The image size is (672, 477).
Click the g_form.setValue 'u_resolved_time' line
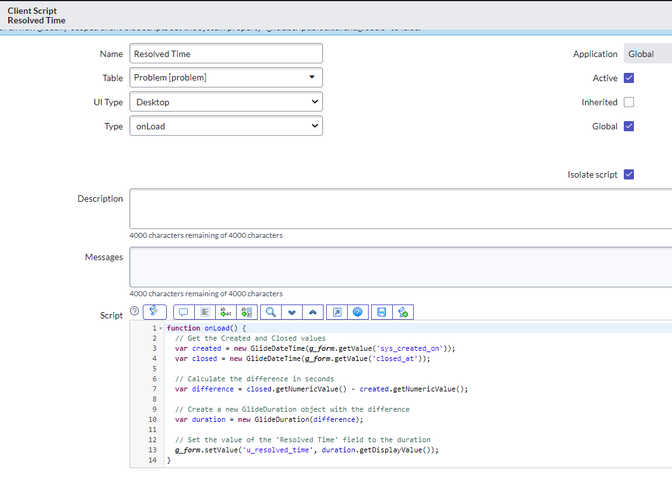307,450
